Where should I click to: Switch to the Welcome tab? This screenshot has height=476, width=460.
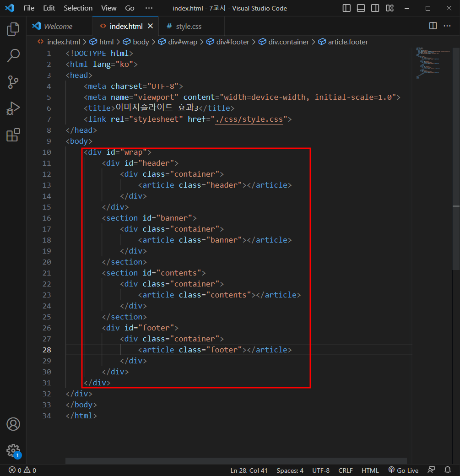pos(58,27)
